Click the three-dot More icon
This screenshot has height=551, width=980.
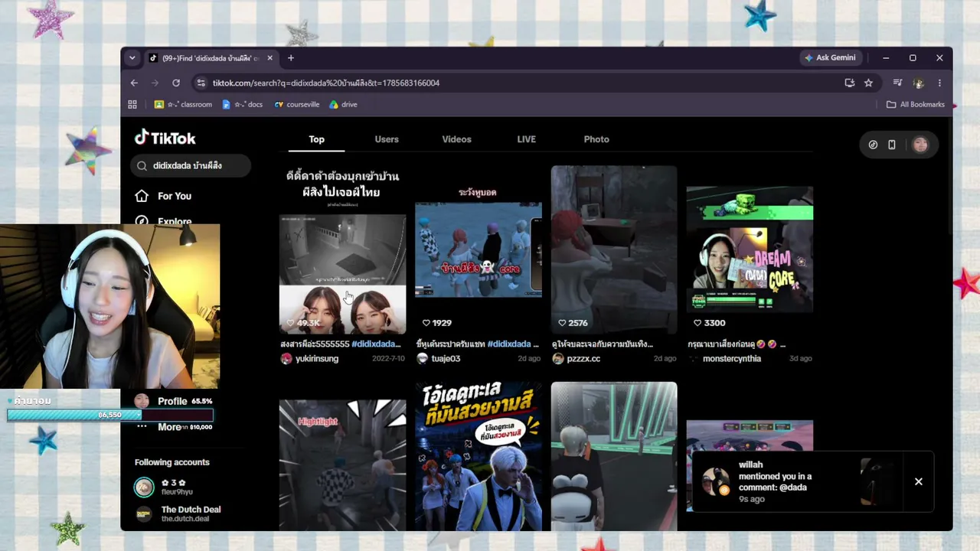point(142,426)
